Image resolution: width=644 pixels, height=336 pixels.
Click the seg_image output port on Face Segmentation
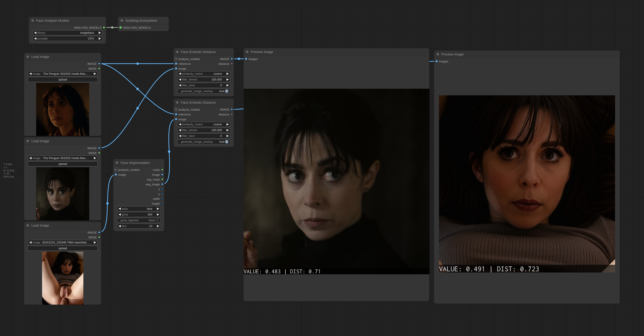162,184
